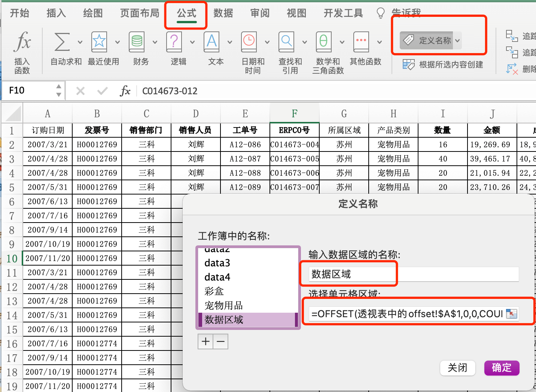Open the Logical functions question-mark icon

[174, 42]
